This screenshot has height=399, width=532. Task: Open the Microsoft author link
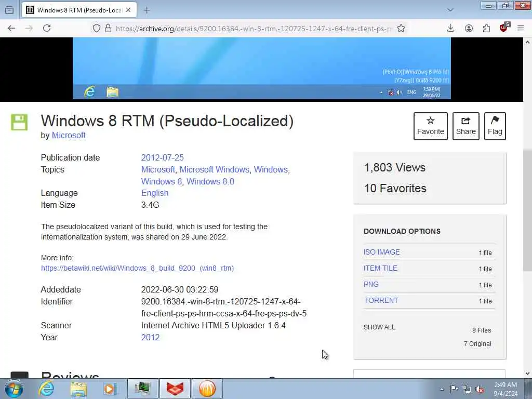pos(69,136)
